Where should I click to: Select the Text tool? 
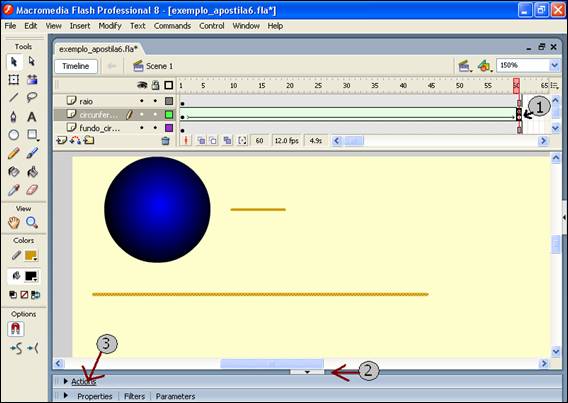32,117
